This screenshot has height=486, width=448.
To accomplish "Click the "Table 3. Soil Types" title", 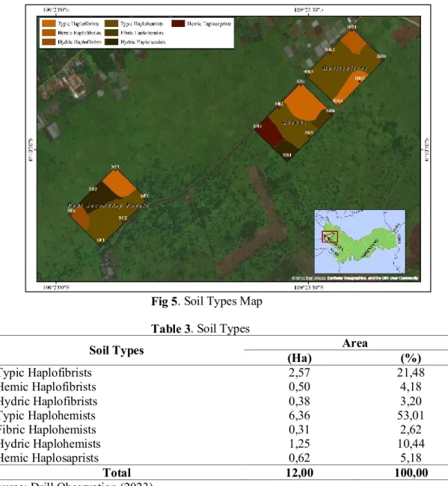I will click(x=200, y=328).
